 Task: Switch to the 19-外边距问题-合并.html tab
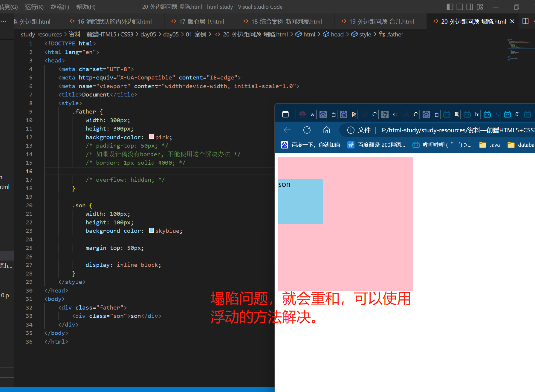(381, 22)
